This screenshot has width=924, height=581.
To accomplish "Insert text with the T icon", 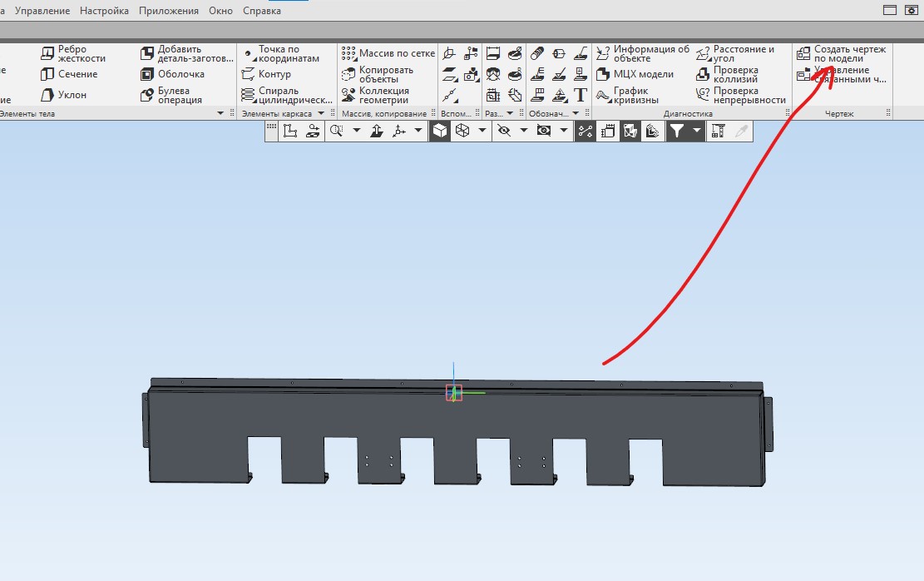I will (581, 95).
